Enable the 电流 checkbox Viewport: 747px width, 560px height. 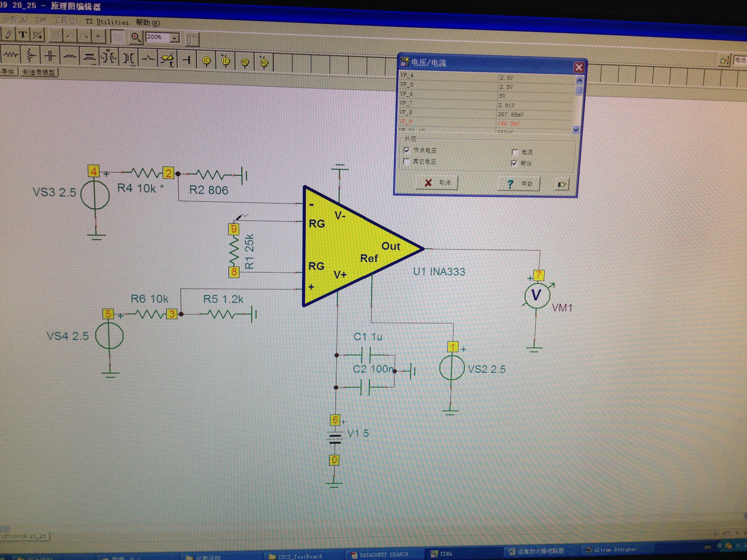click(x=515, y=152)
